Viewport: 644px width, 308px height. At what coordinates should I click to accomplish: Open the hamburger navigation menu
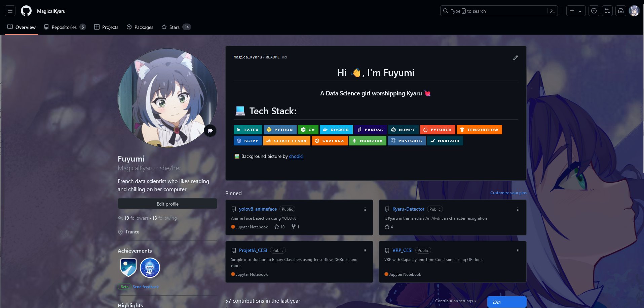tap(10, 11)
